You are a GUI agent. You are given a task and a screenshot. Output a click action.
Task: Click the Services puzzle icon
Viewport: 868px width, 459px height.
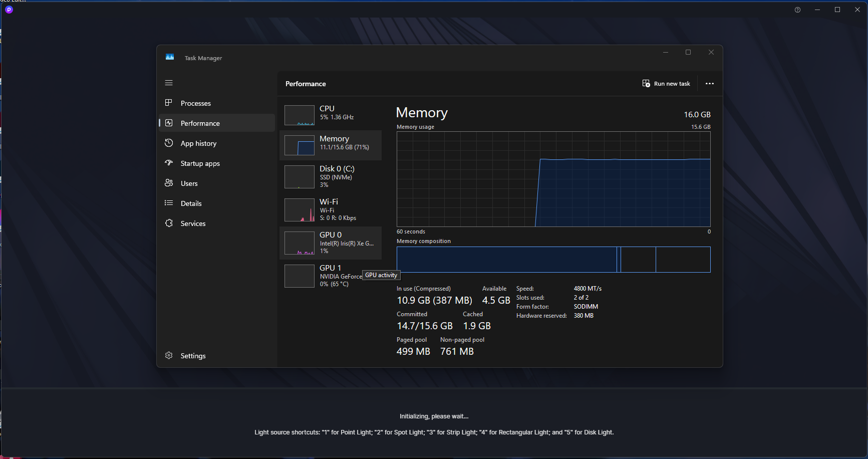169,223
